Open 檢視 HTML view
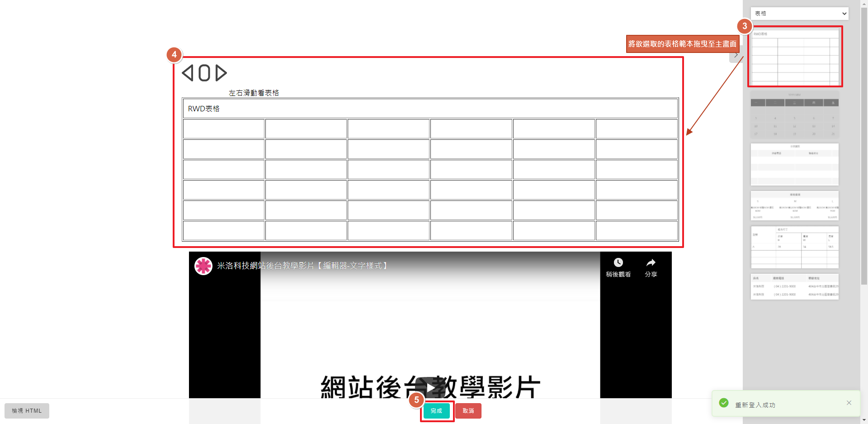 click(x=27, y=411)
